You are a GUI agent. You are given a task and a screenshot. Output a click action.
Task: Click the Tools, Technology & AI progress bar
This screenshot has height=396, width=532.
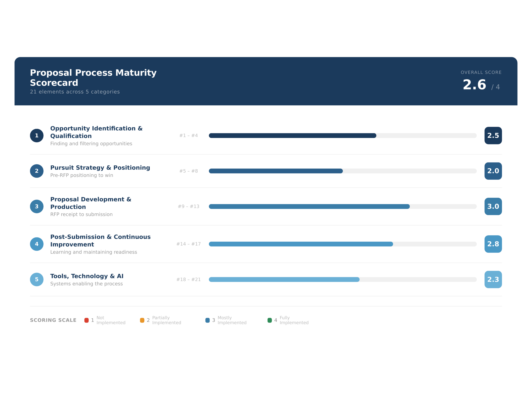(x=342, y=279)
